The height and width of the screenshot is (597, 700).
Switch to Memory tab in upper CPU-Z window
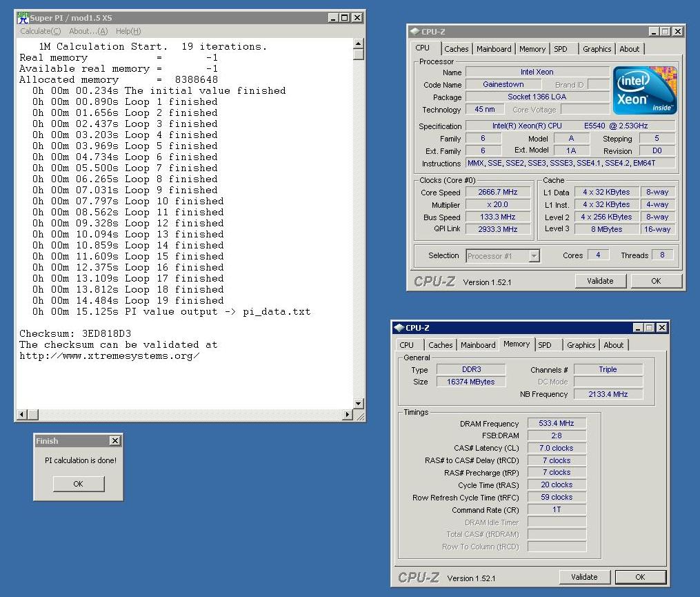[x=532, y=49]
